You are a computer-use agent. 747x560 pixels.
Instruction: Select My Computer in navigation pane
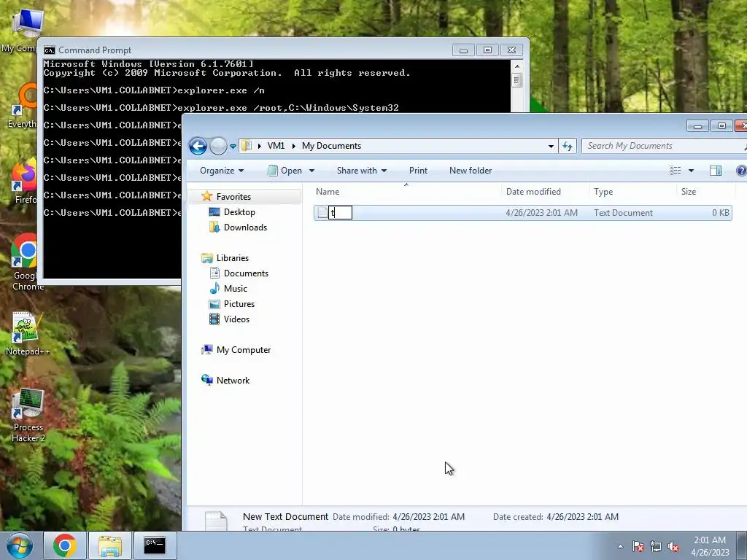244,350
